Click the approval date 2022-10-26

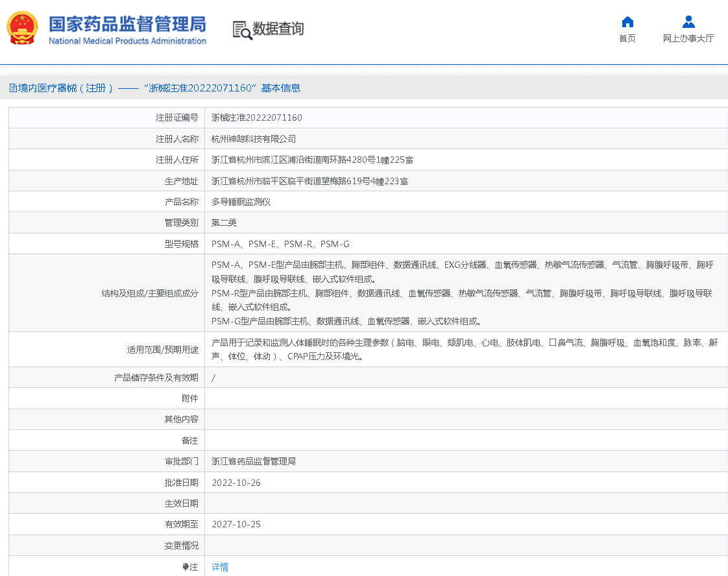click(x=236, y=483)
